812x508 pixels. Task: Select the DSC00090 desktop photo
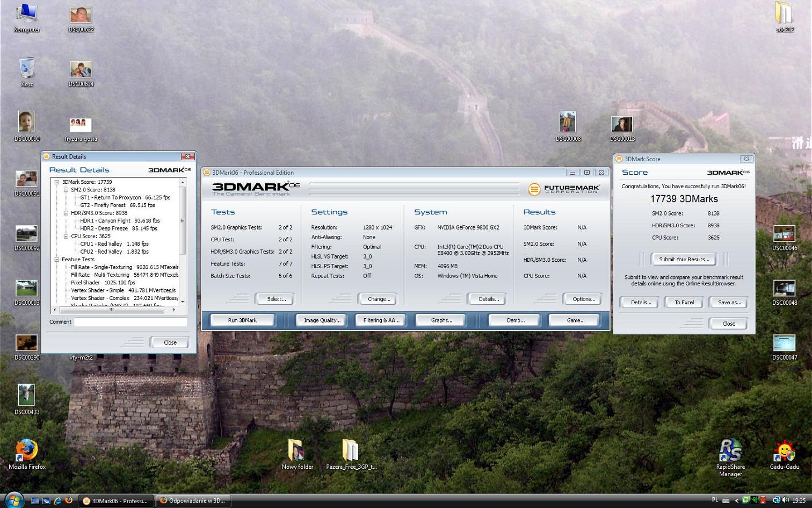point(26,126)
